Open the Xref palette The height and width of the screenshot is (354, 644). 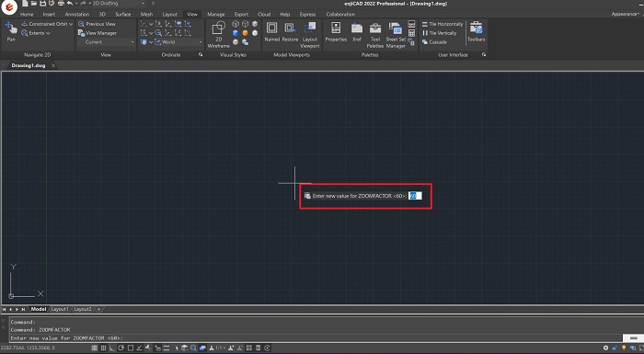tap(357, 31)
